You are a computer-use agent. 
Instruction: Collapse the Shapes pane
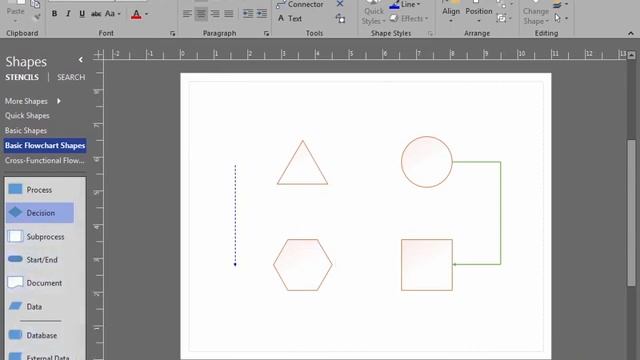pyautogui.click(x=81, y=60)
